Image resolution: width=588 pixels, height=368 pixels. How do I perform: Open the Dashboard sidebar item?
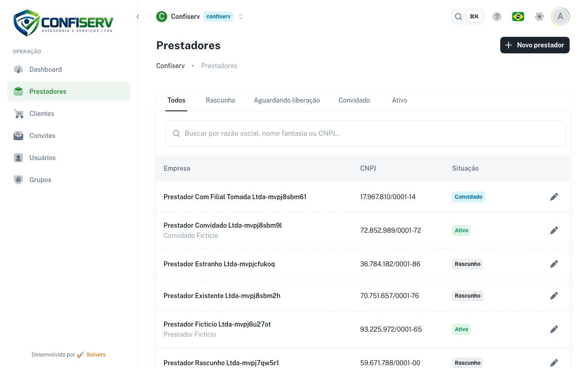click(x=68, y=69)
